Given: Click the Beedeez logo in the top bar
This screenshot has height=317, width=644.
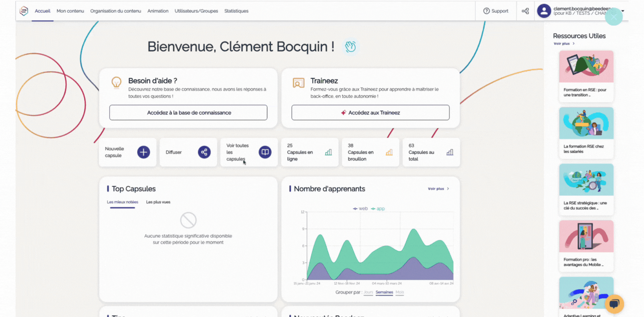Looking at the screenshot, I should pyautogui.click(x=24, y=11).
